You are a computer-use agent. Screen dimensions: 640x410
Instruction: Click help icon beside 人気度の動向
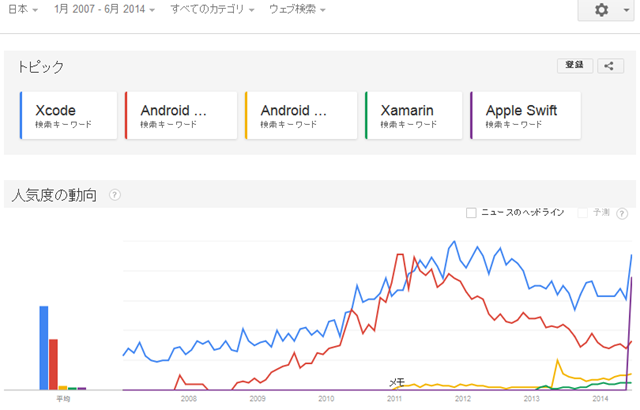[x=115, y=195]
